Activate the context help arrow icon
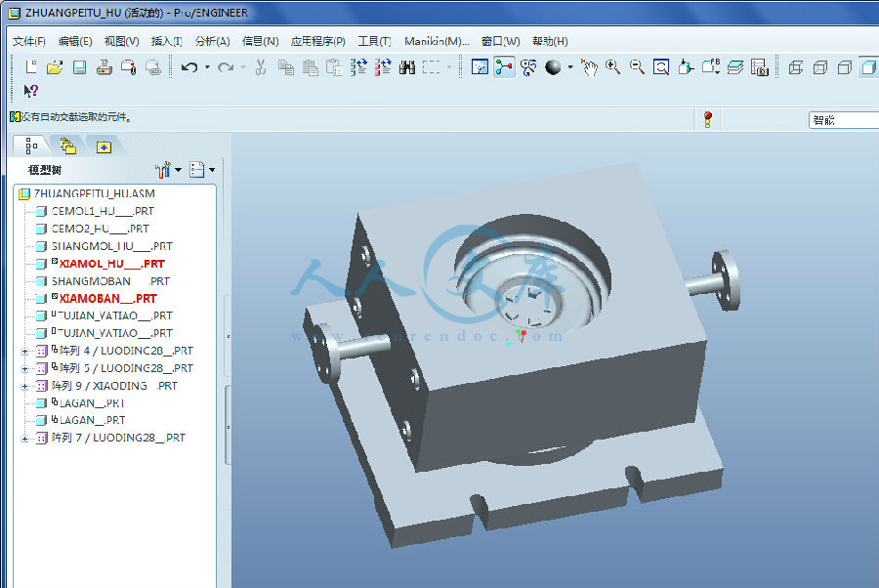The height and width of the screenshot is (588, 879). click(x=31, y=91)
